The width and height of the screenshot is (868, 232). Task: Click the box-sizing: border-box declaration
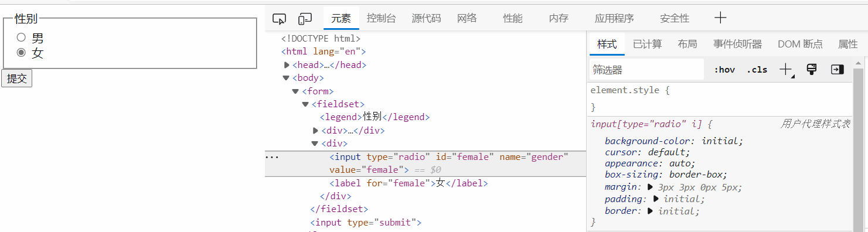pyautogui.click(x=666, y=175)
